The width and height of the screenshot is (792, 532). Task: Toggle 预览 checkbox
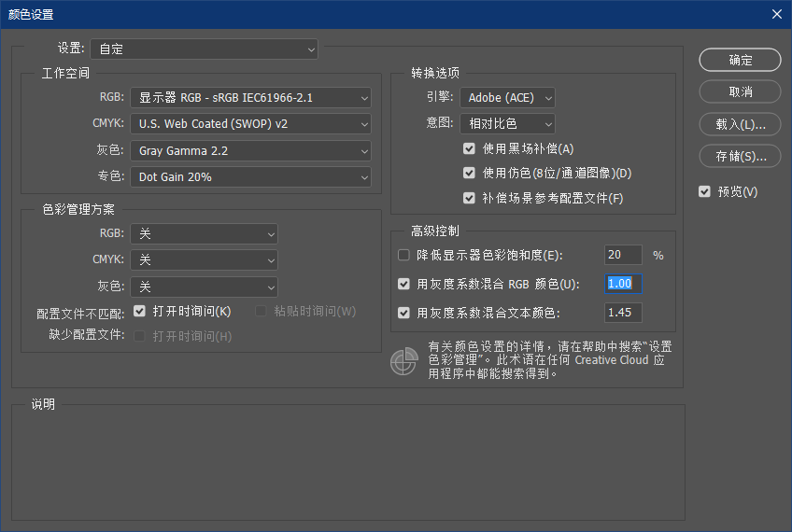[x=705, y=191]
